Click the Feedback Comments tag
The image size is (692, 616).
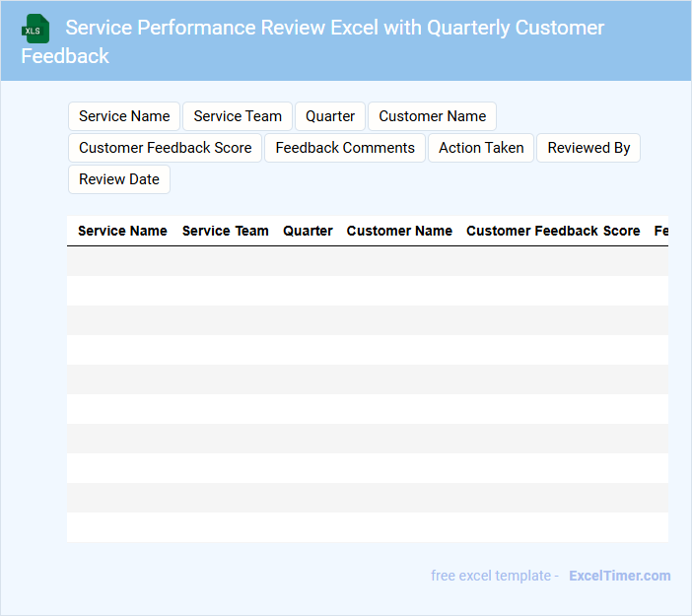[345, 148]
